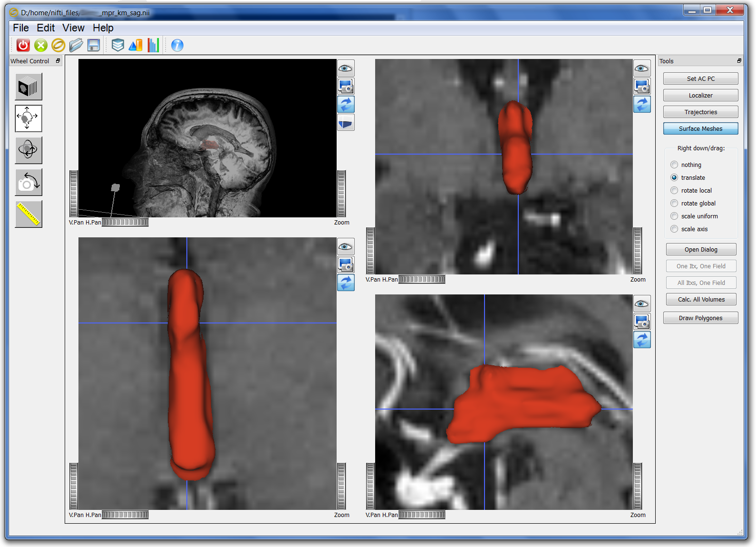756x547 pixels.
Task: Open file using the folder icon
Action: [x=76, y=45]
